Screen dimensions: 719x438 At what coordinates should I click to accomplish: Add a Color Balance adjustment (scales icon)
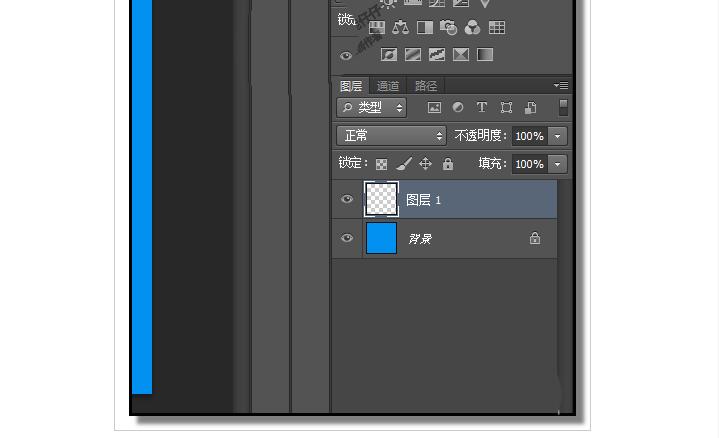401,28
